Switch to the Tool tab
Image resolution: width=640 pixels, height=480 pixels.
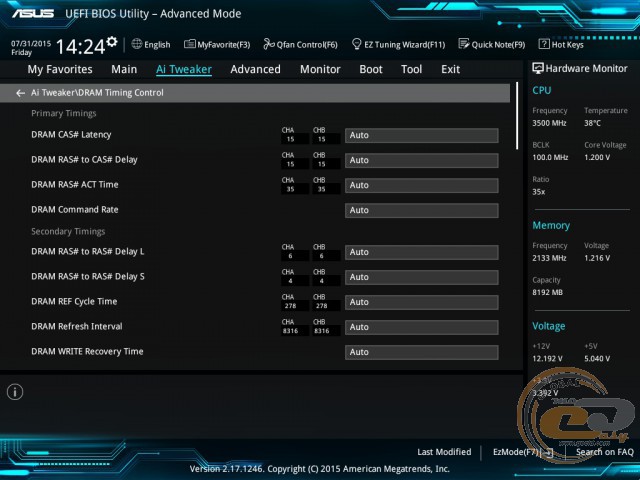tap(411, 69)
